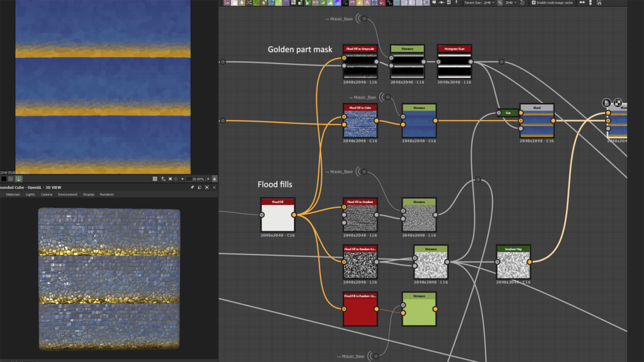
Task: Click the 3D View float window icon
Action: [200, 187]
